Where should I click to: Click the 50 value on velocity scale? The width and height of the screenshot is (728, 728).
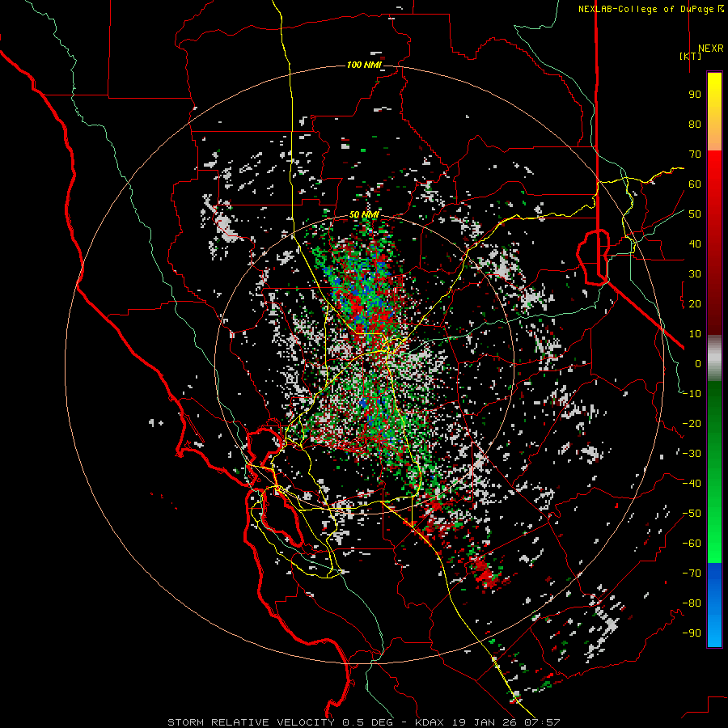coord(695,214)
